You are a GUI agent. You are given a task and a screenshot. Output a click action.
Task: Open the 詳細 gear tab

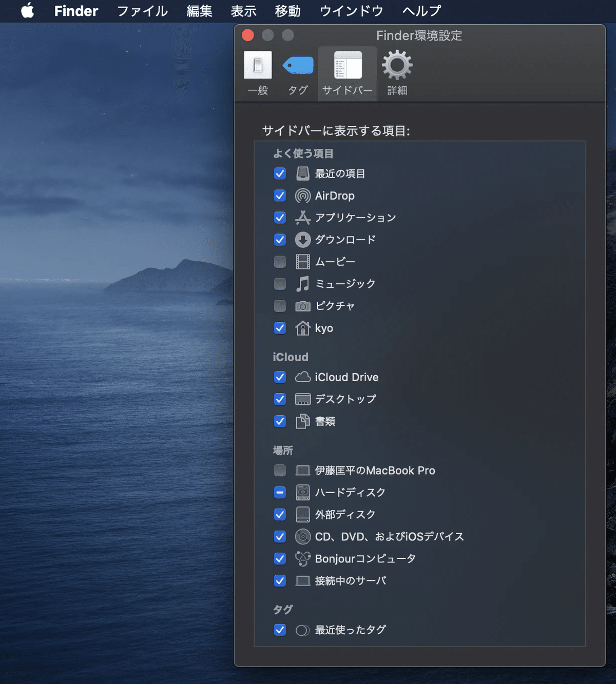click(x=397, y=73)
